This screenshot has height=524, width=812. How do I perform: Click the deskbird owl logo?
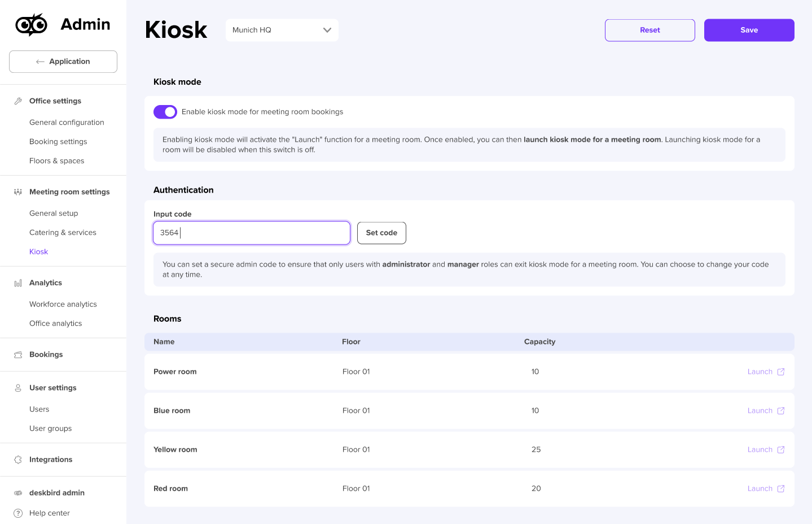pyautogui.click(x=31, y=24)
